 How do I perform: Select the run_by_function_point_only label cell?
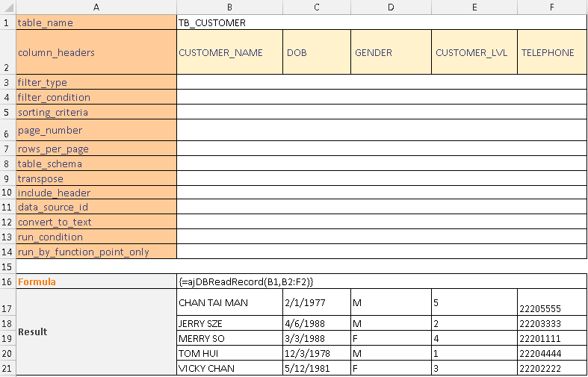[x=96, y=252]
